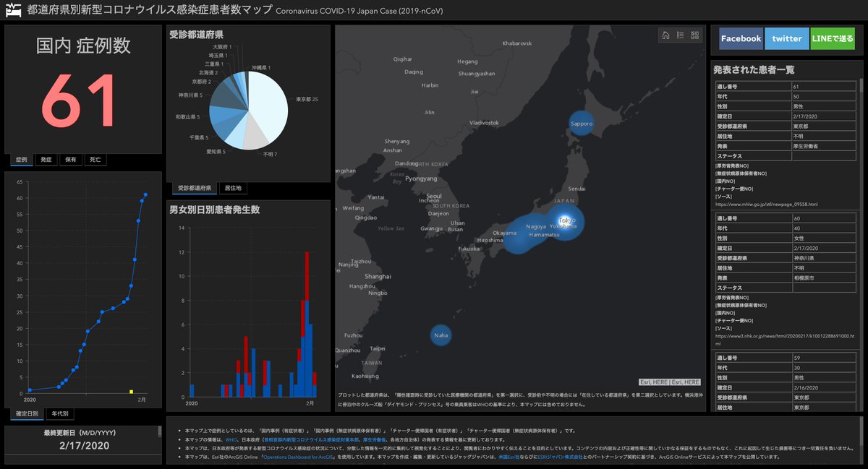The height and width of the screenshot is (469, 868).
Task: Select the Naha cluster bubble on the map
Action: coord(441,335)
